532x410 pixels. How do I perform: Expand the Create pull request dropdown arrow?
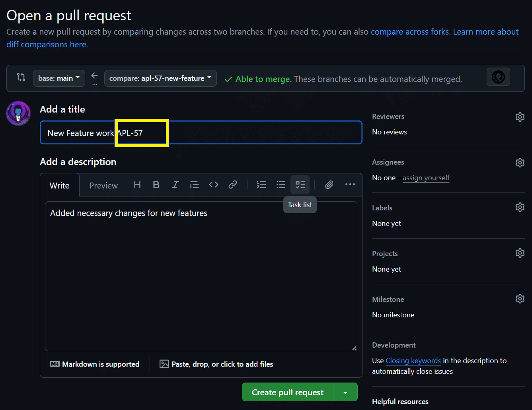coord(345,392)
